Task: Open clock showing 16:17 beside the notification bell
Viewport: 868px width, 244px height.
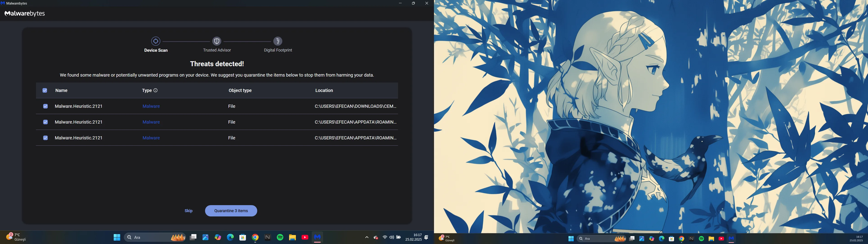Action: [x=413, y=237]
